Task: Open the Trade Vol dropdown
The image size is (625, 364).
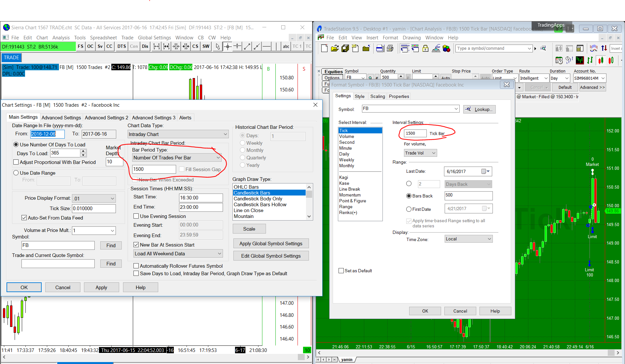Action: coord(420,153)
